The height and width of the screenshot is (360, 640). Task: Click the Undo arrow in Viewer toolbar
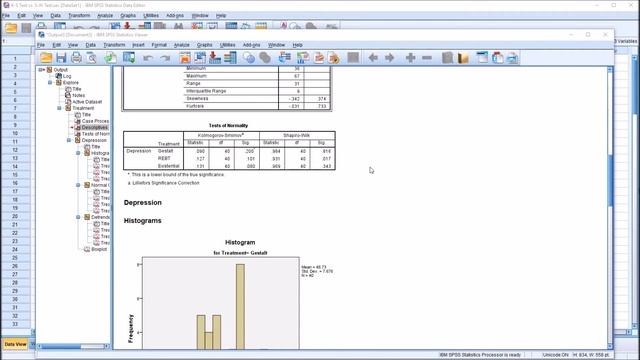[x=148, y=58]
